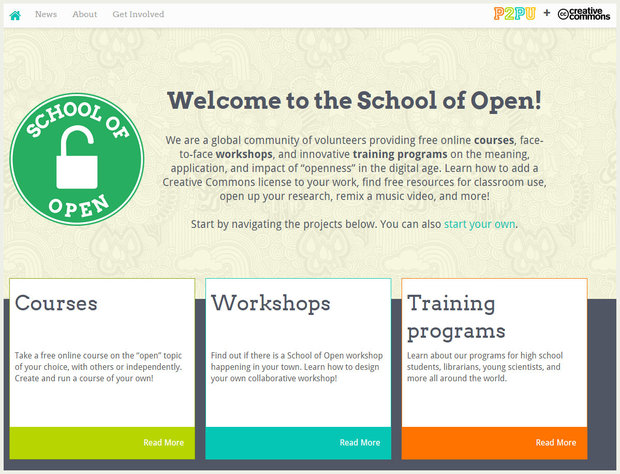Click the bold 'training programs' text in the intro
The height and width of the screenshot is (474, 620).
(x=395, y=155)
